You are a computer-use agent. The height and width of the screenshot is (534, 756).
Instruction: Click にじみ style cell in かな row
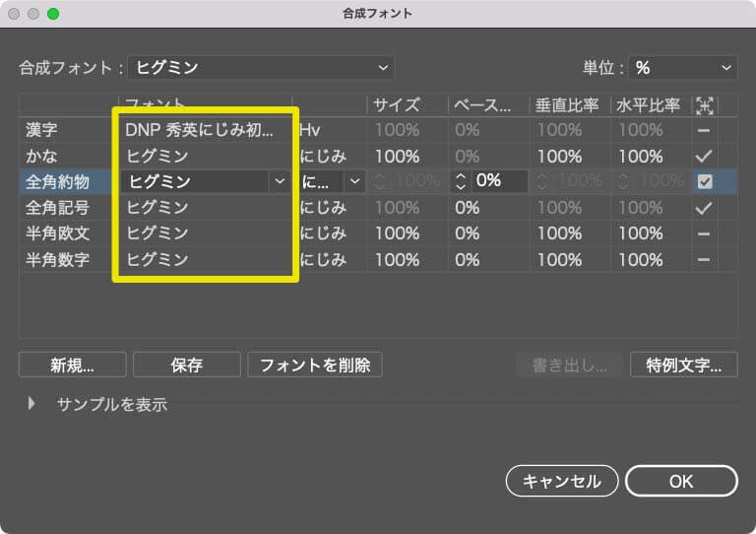323,156
